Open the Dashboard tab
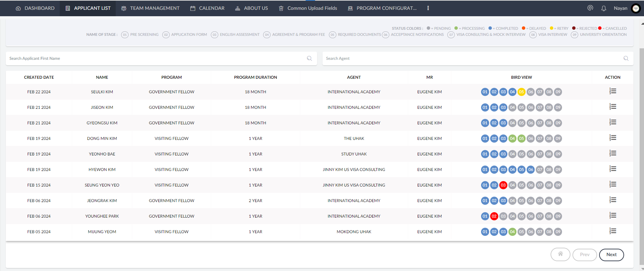644x271 pixels. point(35,8)
